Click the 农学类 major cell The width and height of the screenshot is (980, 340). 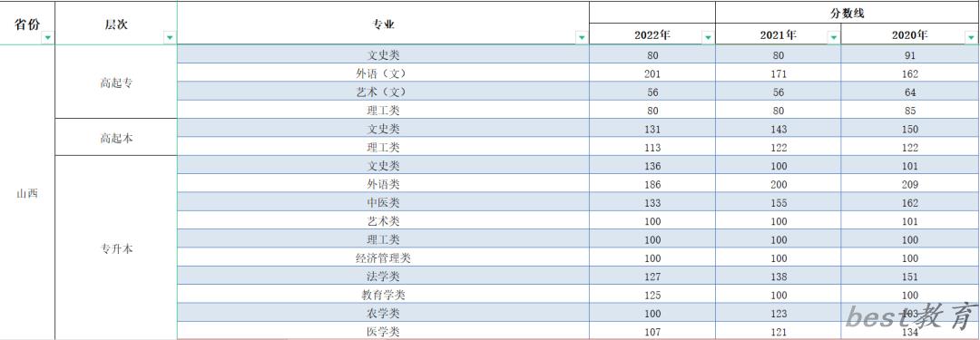tap(383, 313)
